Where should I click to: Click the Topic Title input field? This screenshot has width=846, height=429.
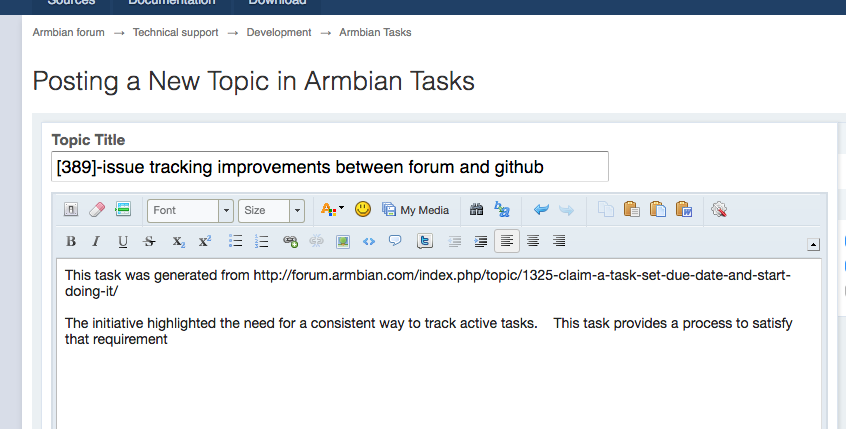(x=329, y=166)
